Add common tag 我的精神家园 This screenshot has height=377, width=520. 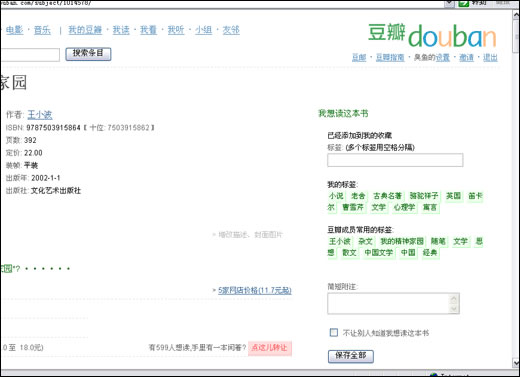tap(402, 241)
